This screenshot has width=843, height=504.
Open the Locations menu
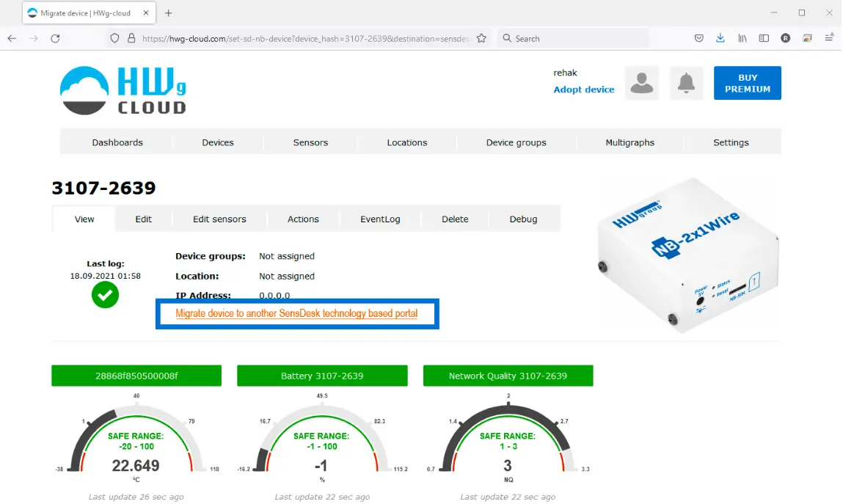pos(407,142)
